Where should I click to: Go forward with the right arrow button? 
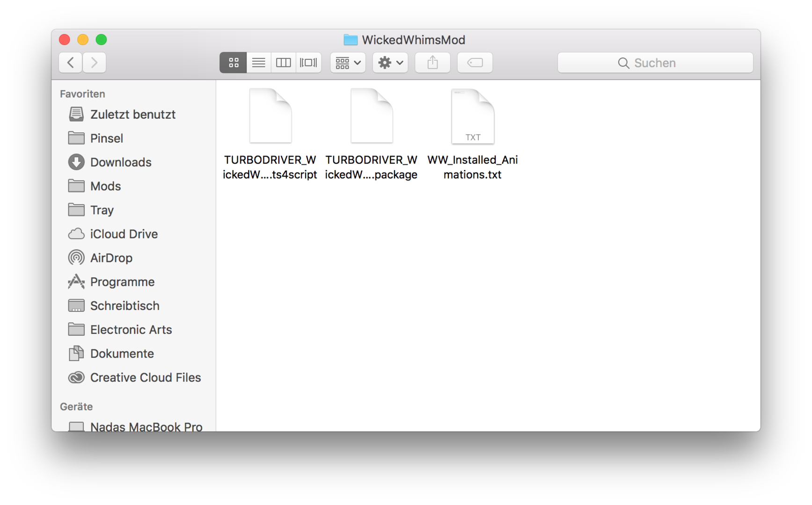click(x=95, y=63)
